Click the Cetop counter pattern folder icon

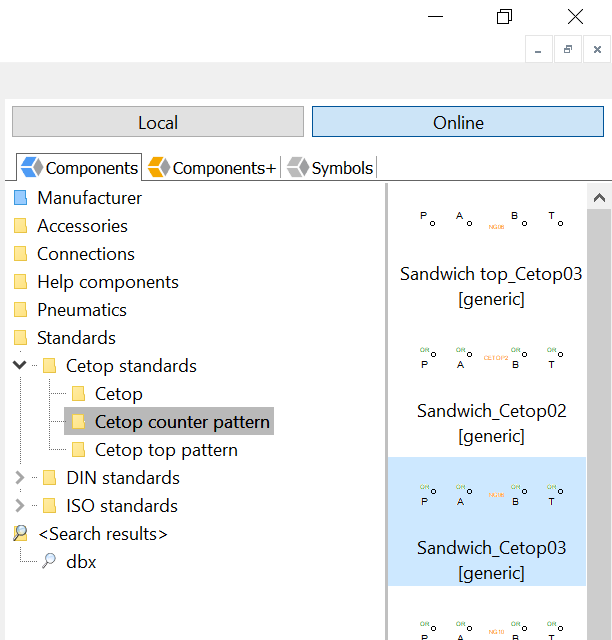78,421
